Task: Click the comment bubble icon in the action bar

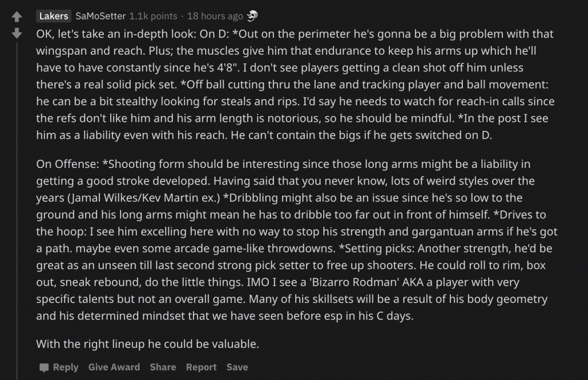Action: click(x=44, y=367)
